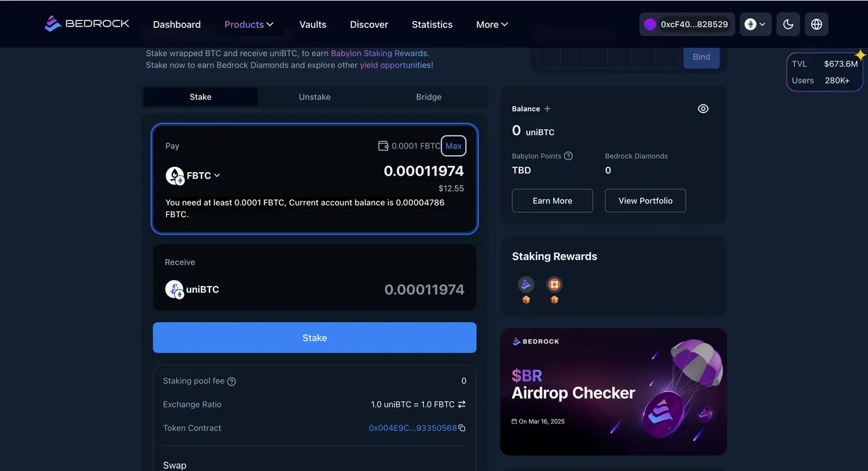The image size is (868, 471).
Task: Click the plus icon next to Balance
Action: pyautogui.click(x=547, y=108)
